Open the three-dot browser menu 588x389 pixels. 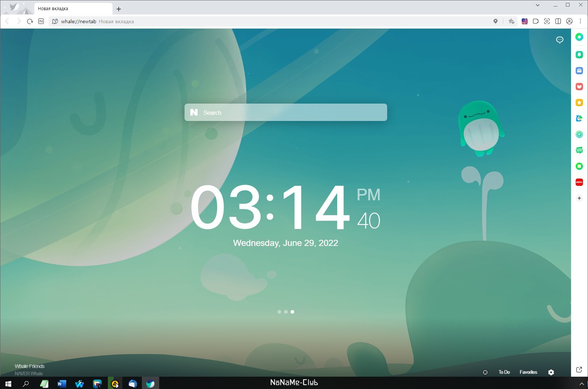tap(580, 21)
